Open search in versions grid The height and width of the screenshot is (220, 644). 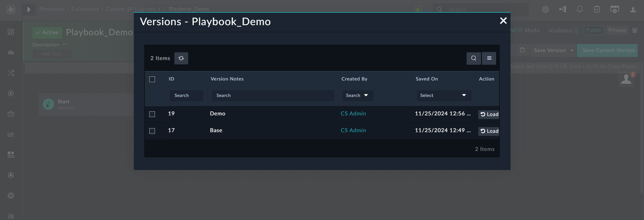474,58
